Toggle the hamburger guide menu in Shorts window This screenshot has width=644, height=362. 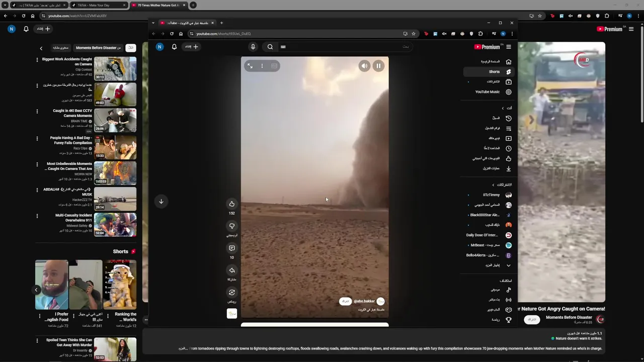click(509, 47)
